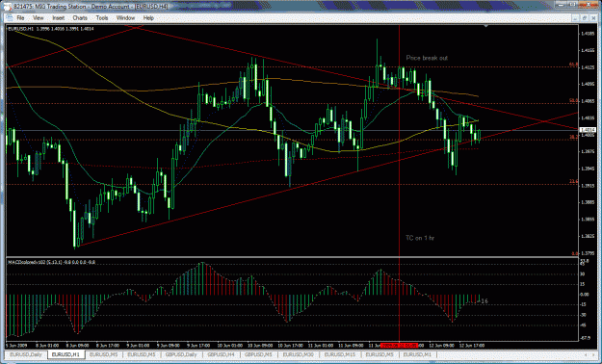Open the Window menu
Screen dimensions: 602x364
pos(125,18)
